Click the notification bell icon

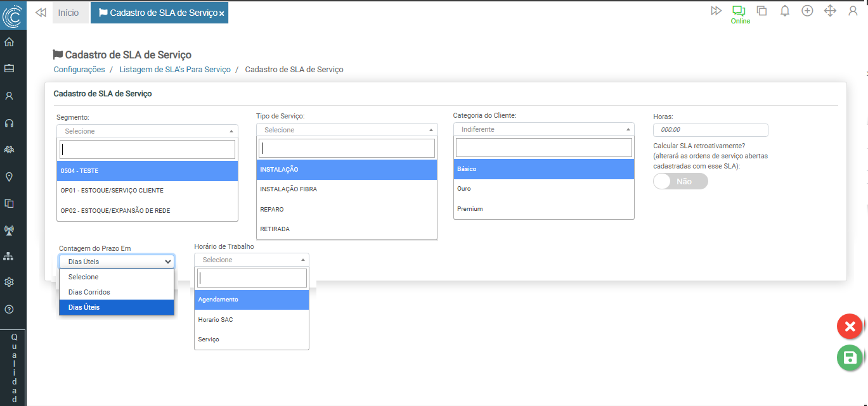784,11
